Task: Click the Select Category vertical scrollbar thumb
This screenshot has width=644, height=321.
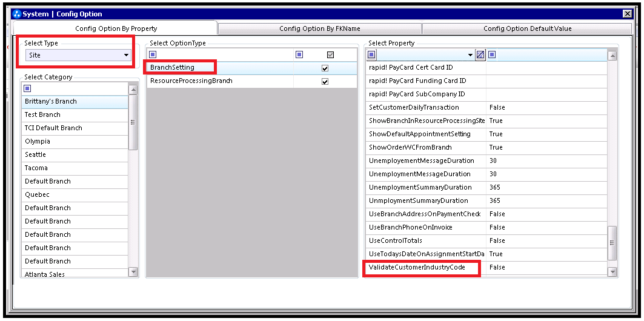Action: [133, 122]
